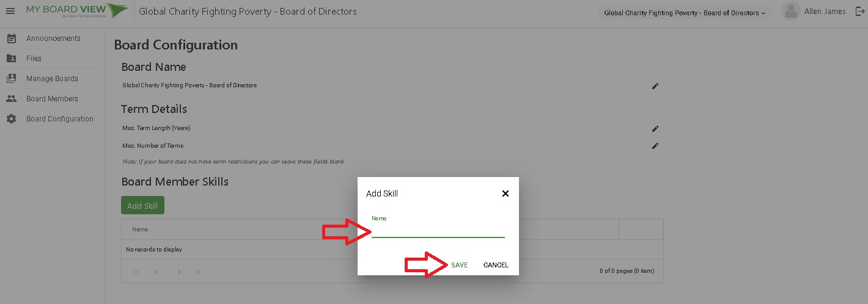Image resolution: width=868 pixels, height=304 pixels.
Task: Click the Announcements calendar icon
Action: tap(11, 38)
